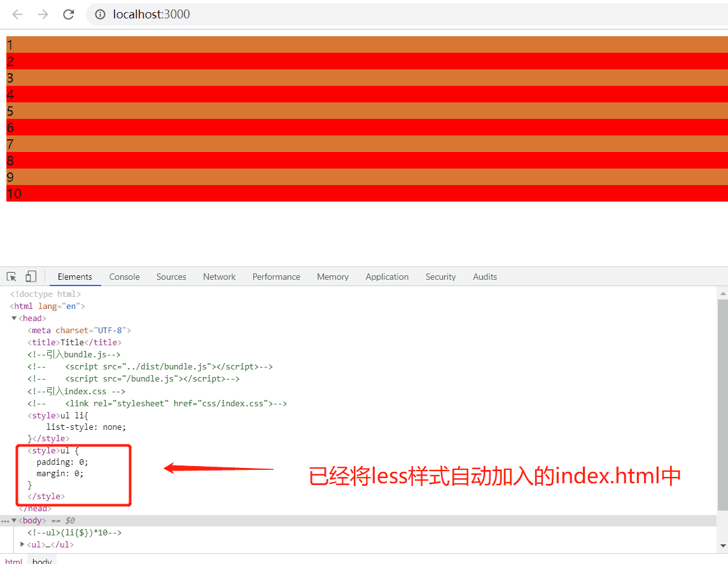Image resolution: width=728 pixels, height=564 pixels.
Task: Click list item 4 in the page
Action: [x=367, y=94]
